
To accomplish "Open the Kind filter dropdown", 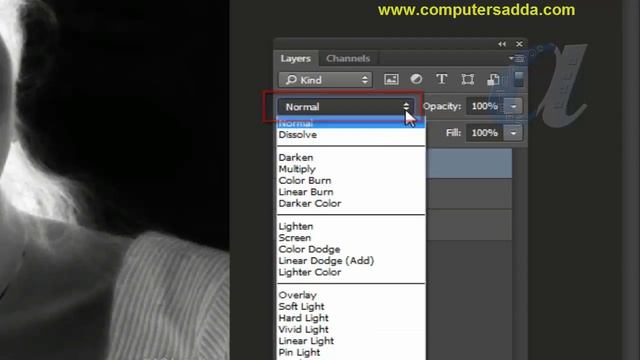I will pos(325,80).
